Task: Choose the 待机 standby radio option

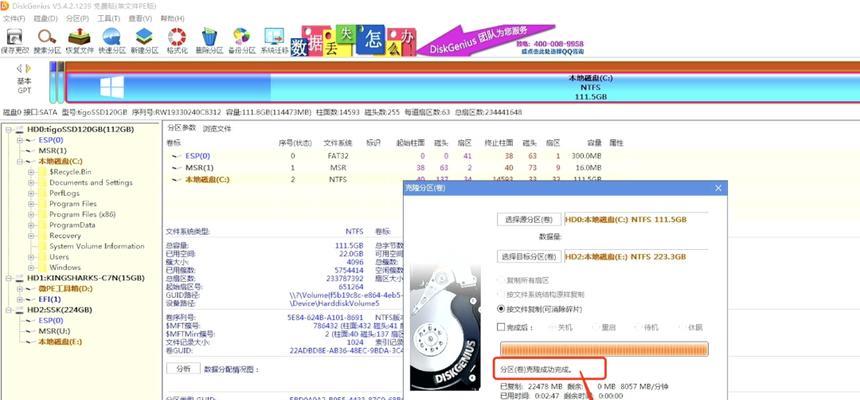Action: tap(647, 327)
